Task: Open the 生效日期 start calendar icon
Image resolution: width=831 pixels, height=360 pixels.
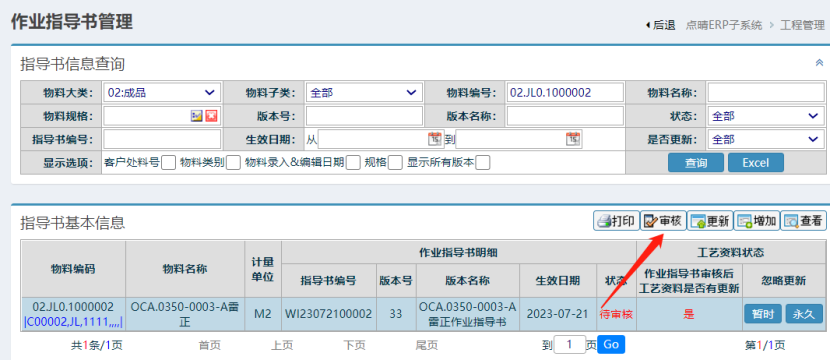Action: click(x=434, y=139)
